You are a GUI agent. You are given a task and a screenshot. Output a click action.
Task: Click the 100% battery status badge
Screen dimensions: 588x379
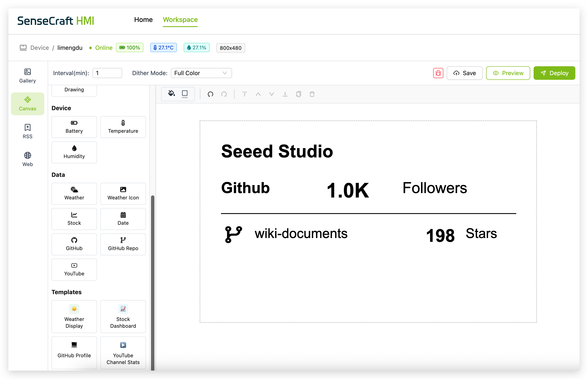[x=130, y=48]
